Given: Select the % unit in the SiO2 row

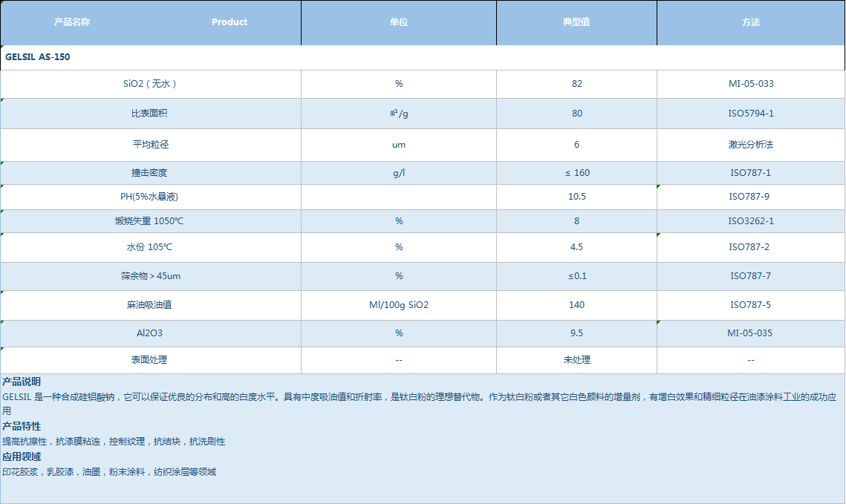Looking at the screenshot, I should point(399,84).
